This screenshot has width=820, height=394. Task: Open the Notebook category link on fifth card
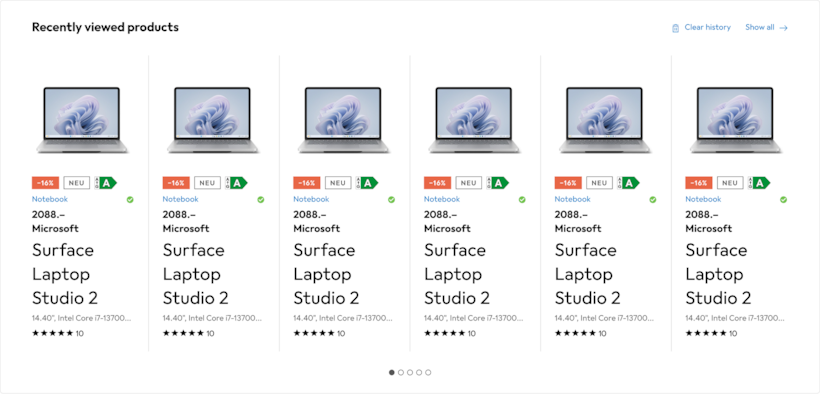click(x=573, y=199)
